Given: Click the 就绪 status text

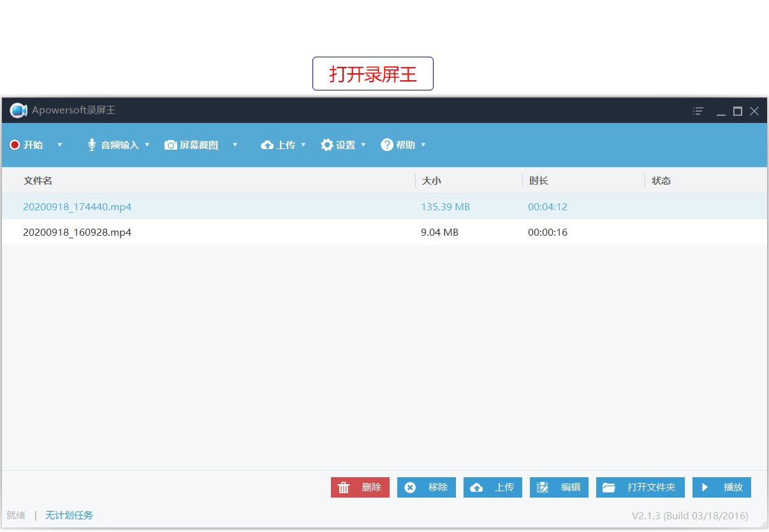Looking at the screenshot, I should pos(16,515).
